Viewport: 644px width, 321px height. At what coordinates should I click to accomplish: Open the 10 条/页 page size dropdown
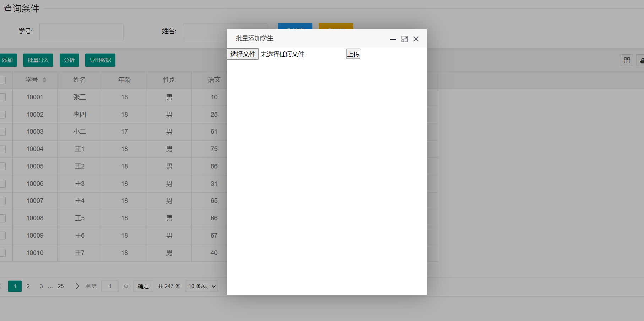pos(201,286)
